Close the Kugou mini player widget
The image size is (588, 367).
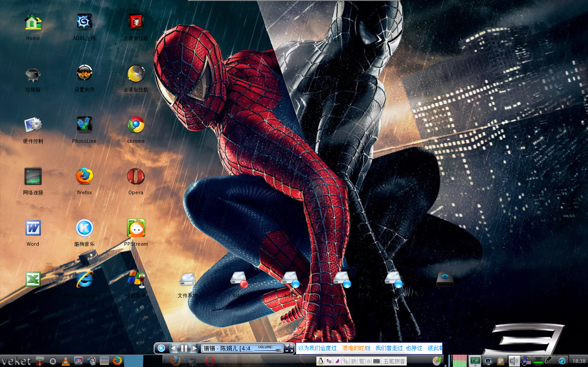(x=292, y=351)
